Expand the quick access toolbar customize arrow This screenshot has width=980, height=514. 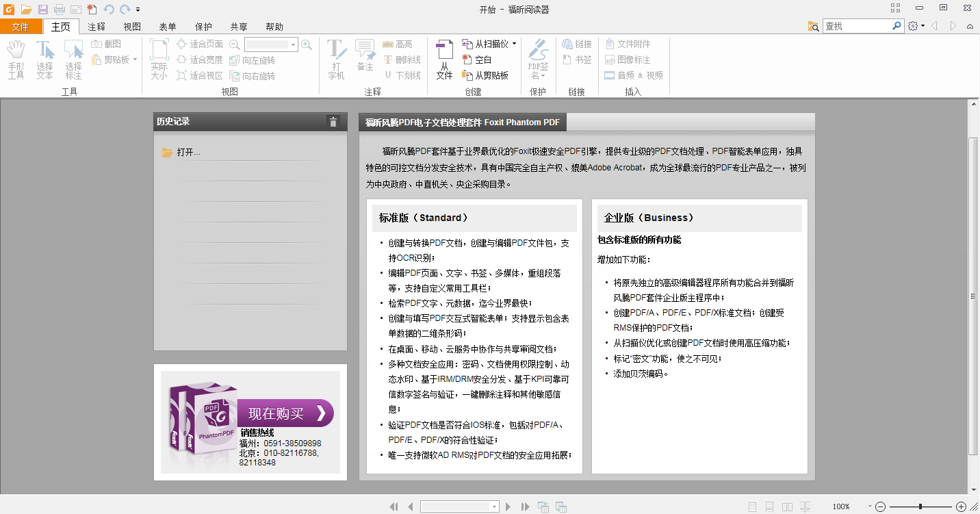coord(138,10)
